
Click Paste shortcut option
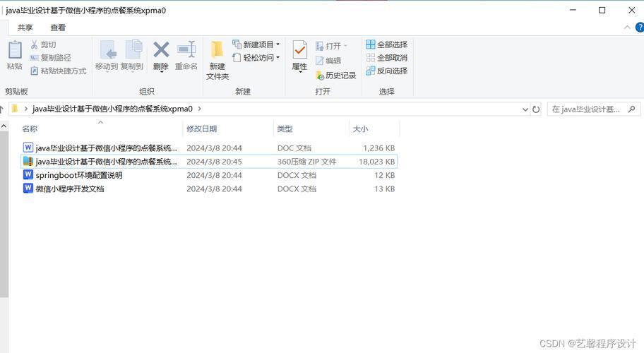(x=59, y=71)
